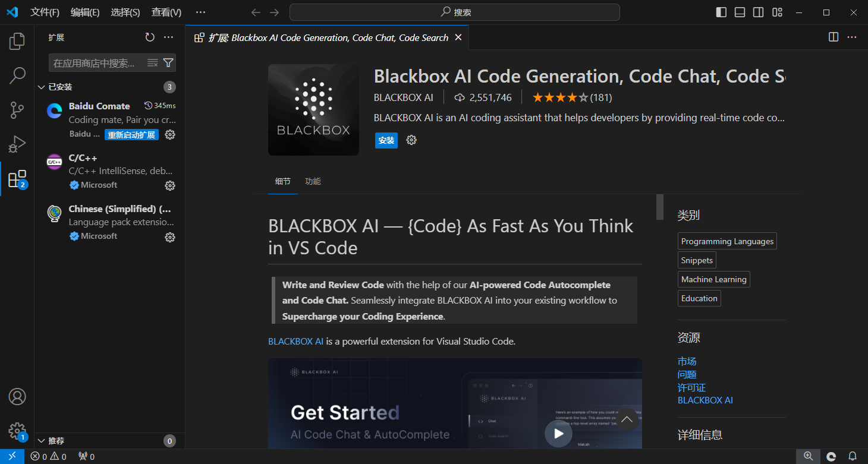The height and width of the screenshot is (464, 868).
Task: Open manage gear for C/C++ extension
Action: [170, 185]
